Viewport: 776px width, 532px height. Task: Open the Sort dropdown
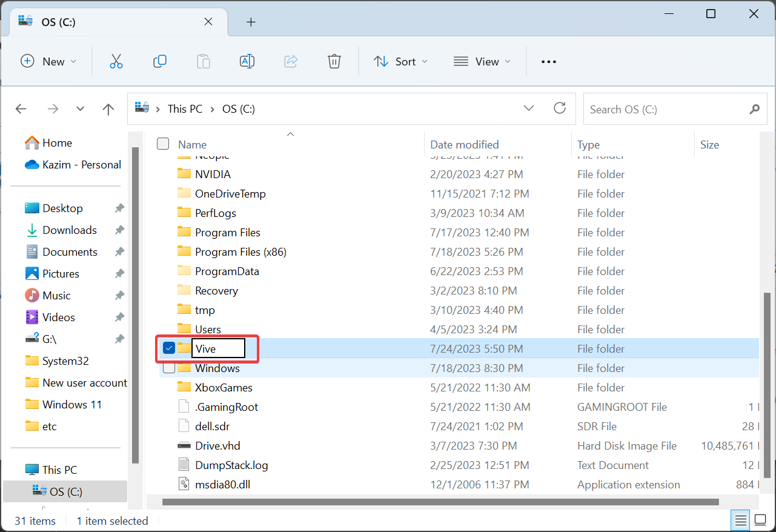[400, 61]
